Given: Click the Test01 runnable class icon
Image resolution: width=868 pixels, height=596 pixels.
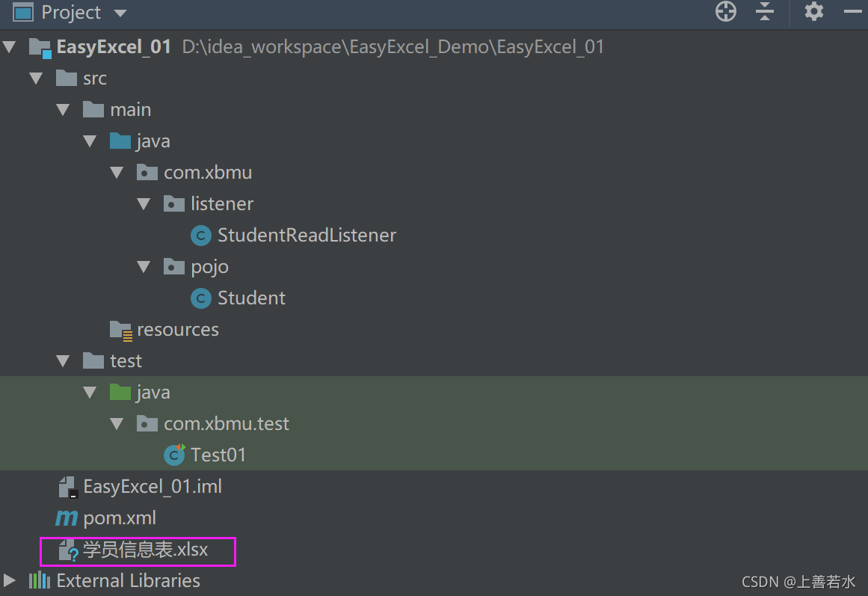Looking at the screenshot, I should [174, 455].
